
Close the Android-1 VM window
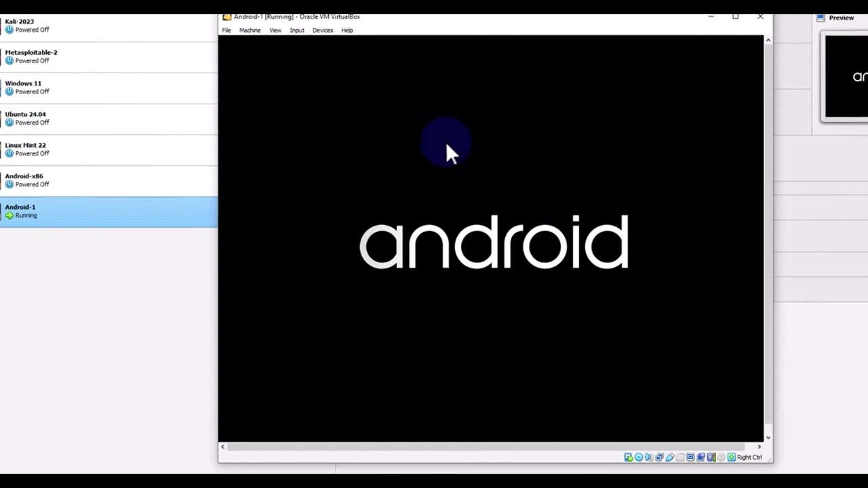760,16
